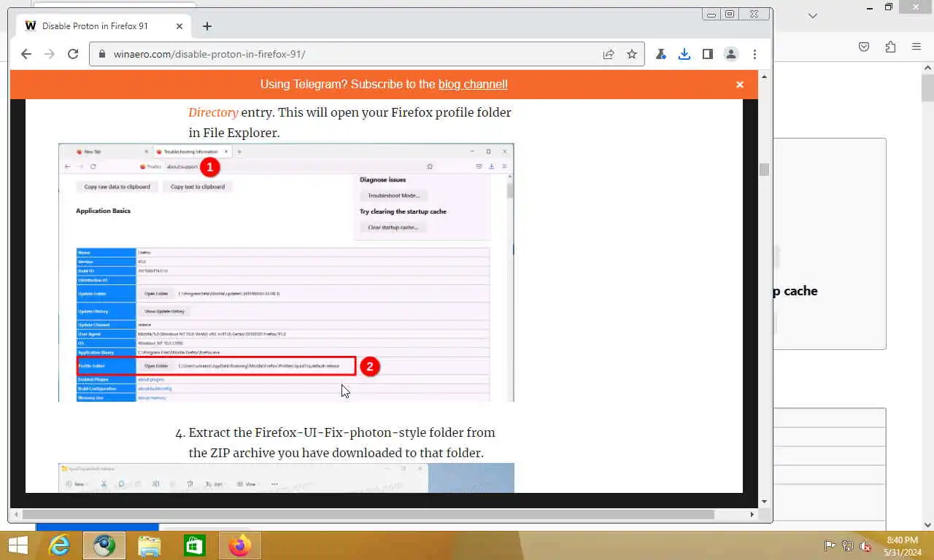Open Windows Start button
This screenshot has width=934, height=560.
tap(18, 545)
